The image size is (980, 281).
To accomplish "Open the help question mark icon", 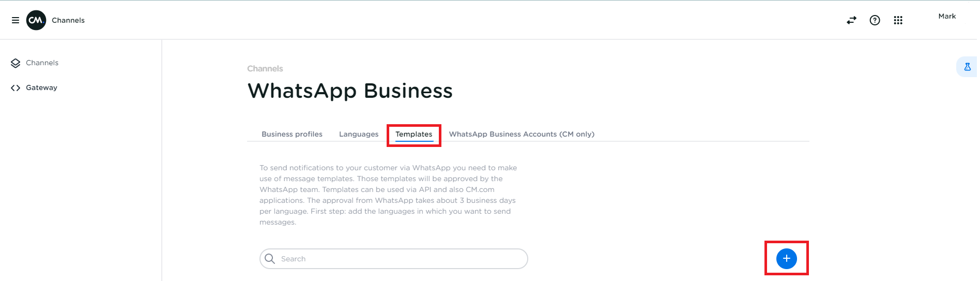I will [x=875, y=20].
